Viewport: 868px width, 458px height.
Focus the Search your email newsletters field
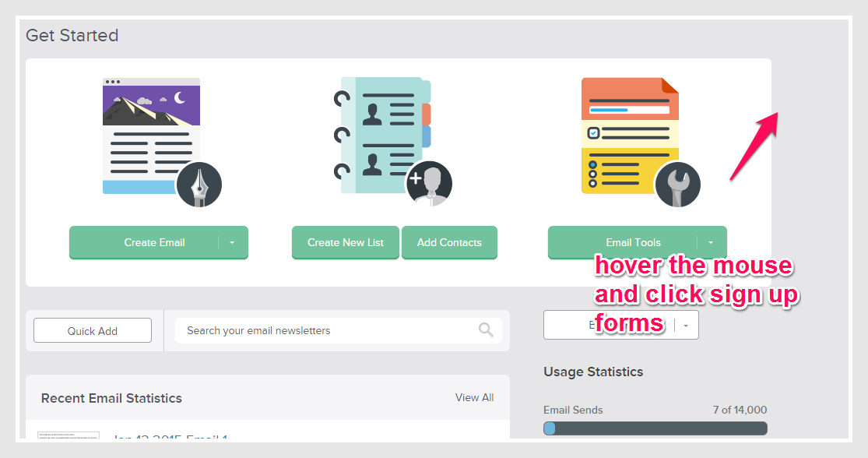pos(327,330)
